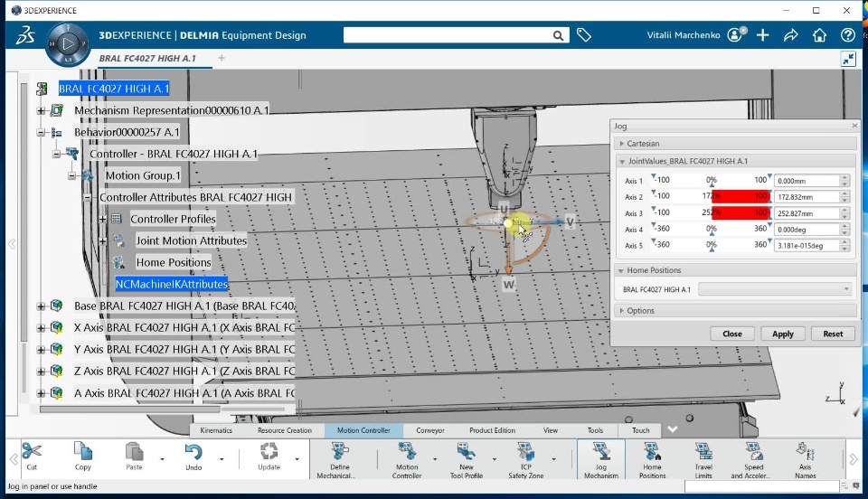Click the search magnifier icon
This screenshot has height=499, width=868.
tap(558, 35)
